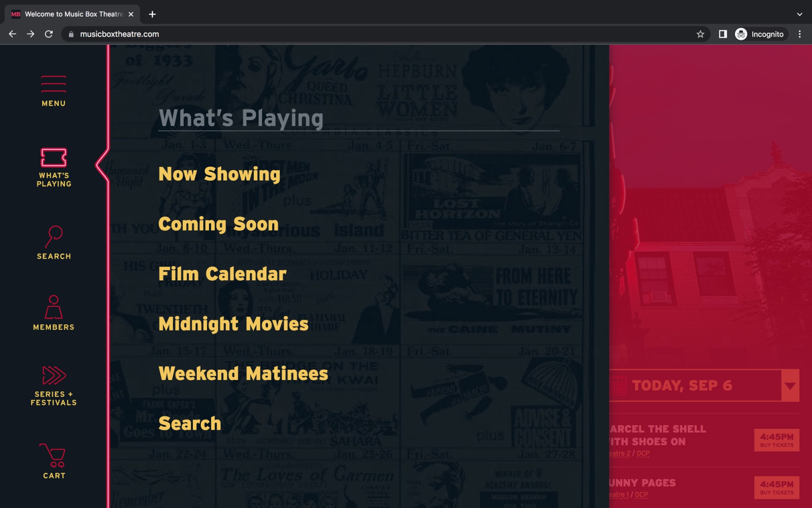Open Marcel the Shell With Shoes On title
This screenshot has height=508, width=812.
(x=658, y=435)
